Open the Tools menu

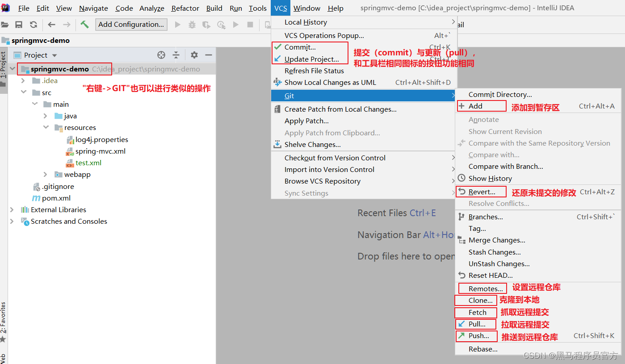pyautogui.click(x=258, y=8)
